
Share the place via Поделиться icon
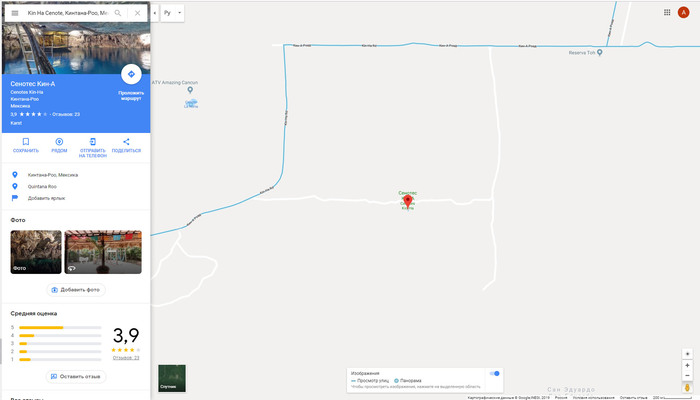click(126, 145)
